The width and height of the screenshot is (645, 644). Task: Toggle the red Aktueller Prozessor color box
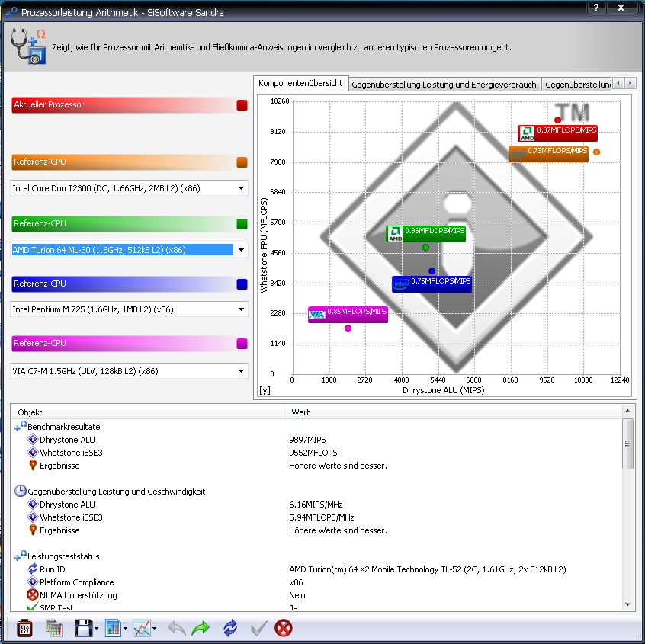point(242,105)
